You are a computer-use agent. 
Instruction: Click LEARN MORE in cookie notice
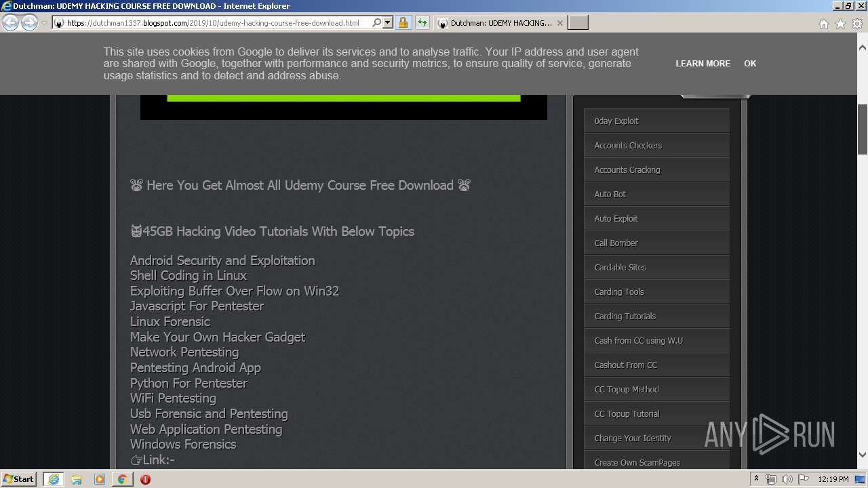pyautogui.click(x=703, y=63)
